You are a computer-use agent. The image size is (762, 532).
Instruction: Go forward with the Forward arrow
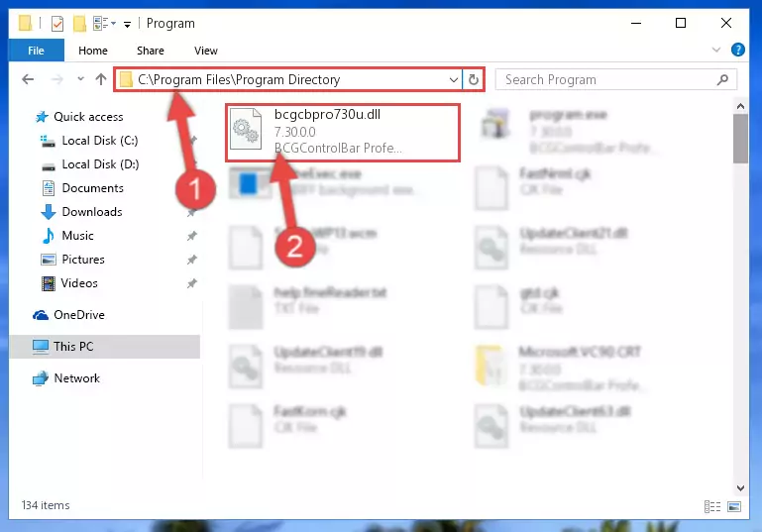pyautogui.click(x=56, y=79)
